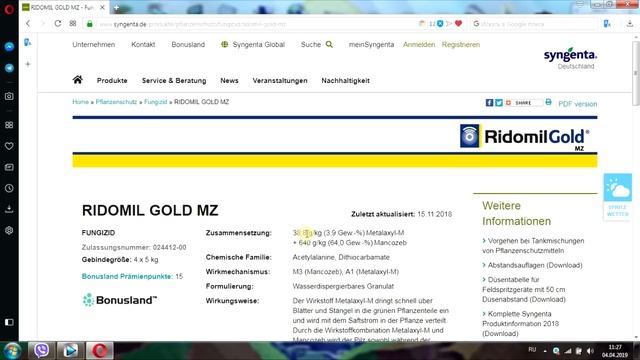The height and width of the screenshot is (360, 640).
Task: Open snapshot camera tool in sidebar
Action: [9, 96]
